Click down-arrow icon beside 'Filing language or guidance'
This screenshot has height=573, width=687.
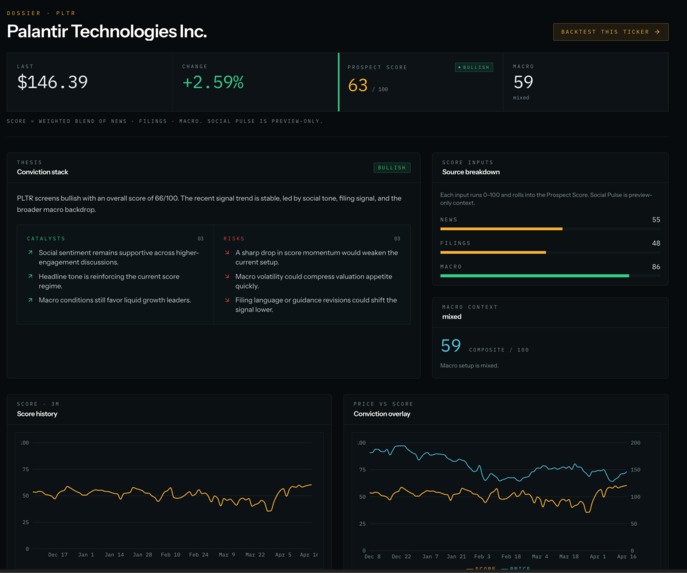(x=227, y=300)
